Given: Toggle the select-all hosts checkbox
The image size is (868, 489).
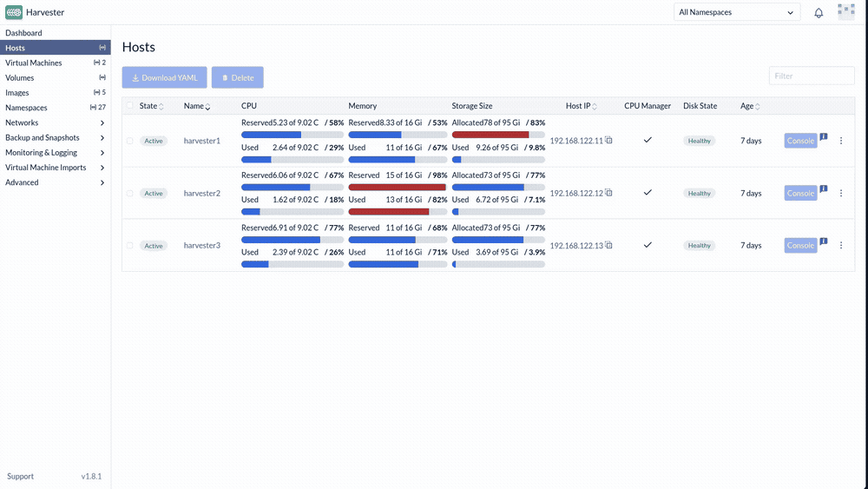Looking at the screenshot, I should coord(129,105).
